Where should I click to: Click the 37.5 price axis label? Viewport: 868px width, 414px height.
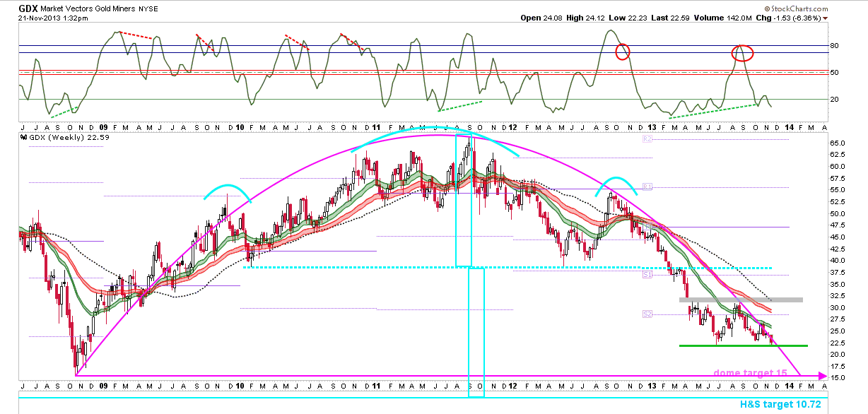[838, 272]
